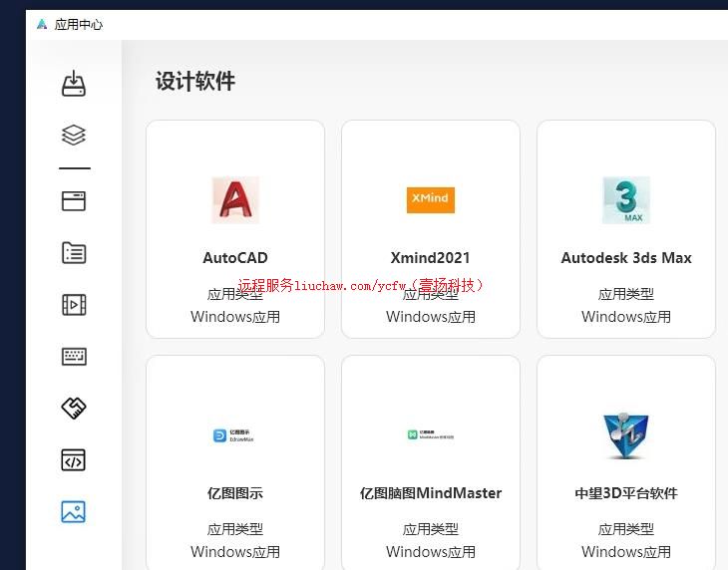Select the handshake sidebar icon
The width and height of the screenshot is (728, 570).
74,409
